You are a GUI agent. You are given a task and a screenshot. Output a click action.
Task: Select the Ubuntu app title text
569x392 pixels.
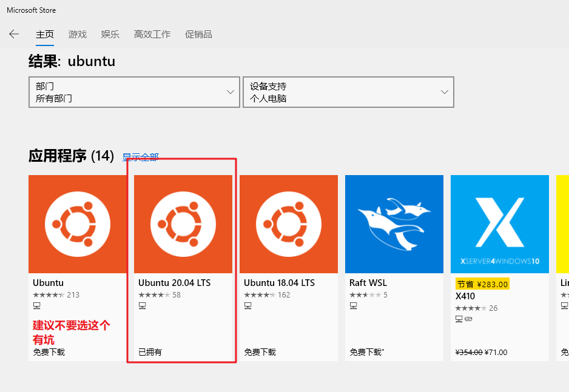pyautogui.click(x=49, y=282)
